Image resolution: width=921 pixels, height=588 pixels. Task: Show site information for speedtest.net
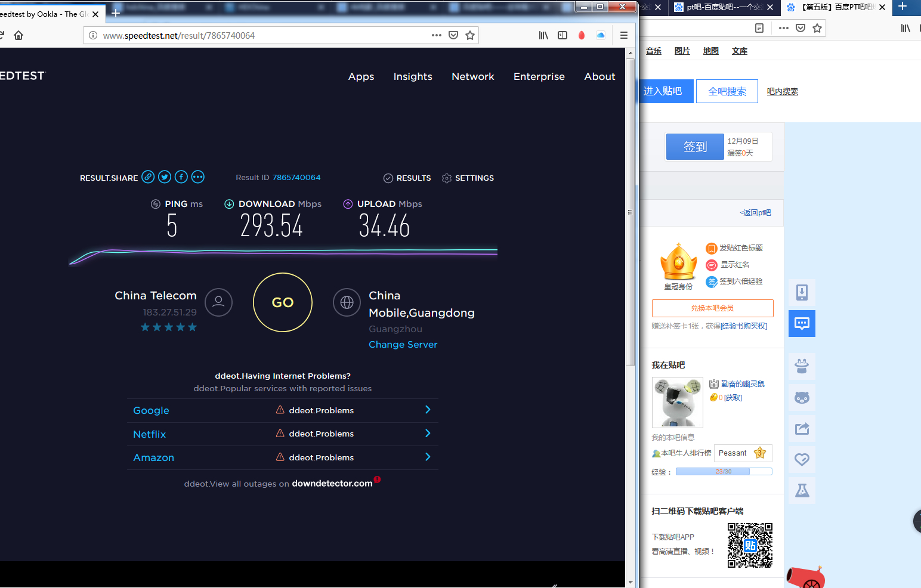(x=93, y=35)
